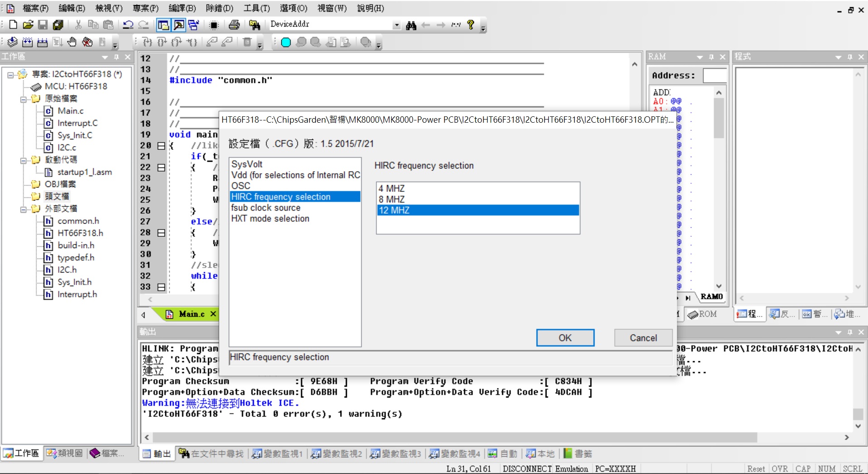Open the 說明(H) menu
The width and height of the screenshot is (868, 474).
[370, 8]
